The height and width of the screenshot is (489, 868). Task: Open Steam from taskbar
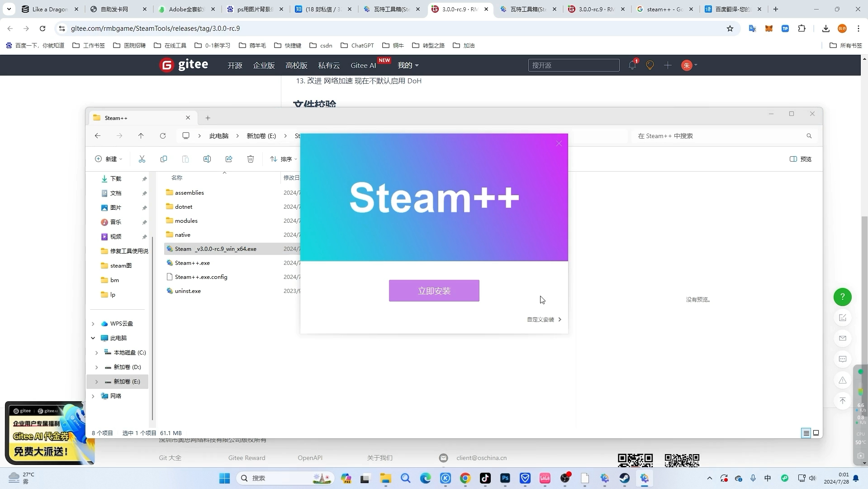pyautogui.click(x=625, y=478)
